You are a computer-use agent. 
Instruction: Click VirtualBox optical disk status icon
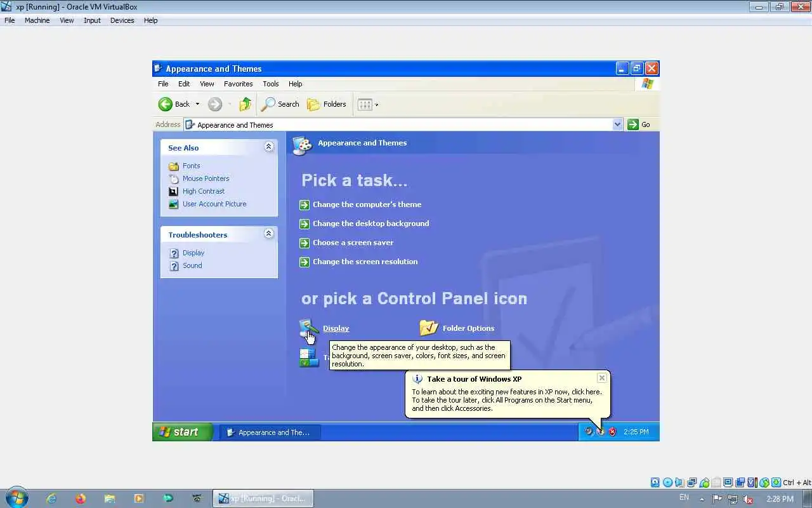coord(667,483)
